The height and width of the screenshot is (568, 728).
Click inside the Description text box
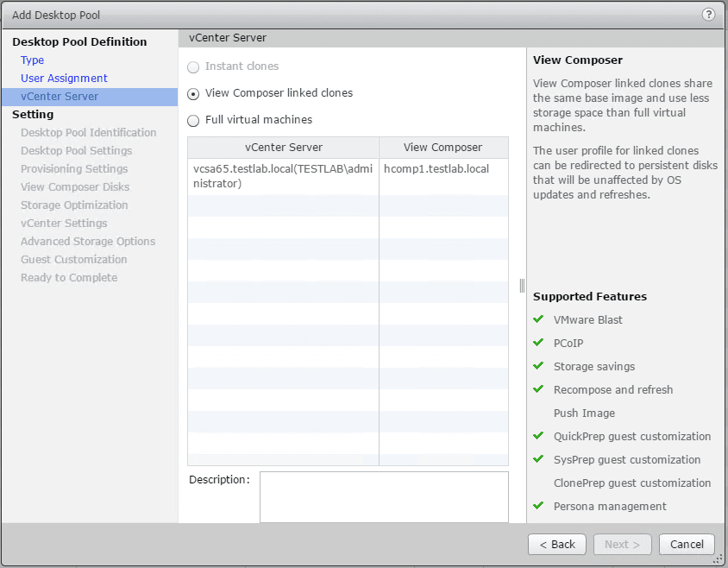(x=384, y=496)
